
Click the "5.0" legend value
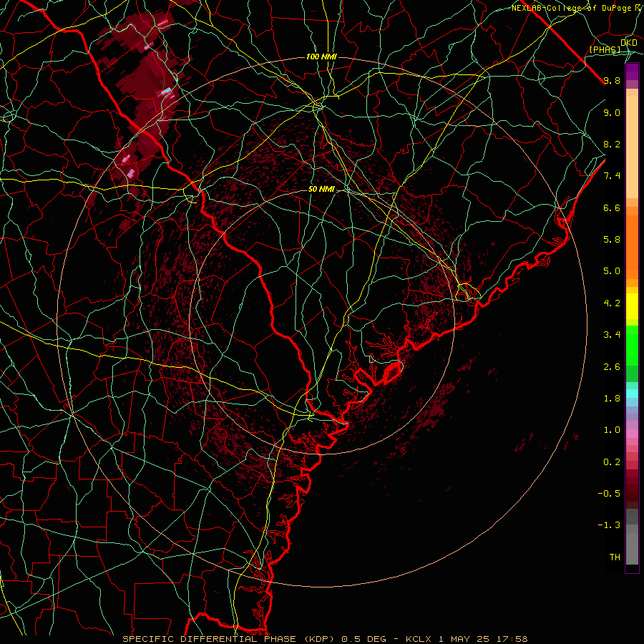click(x=612, y=271)
